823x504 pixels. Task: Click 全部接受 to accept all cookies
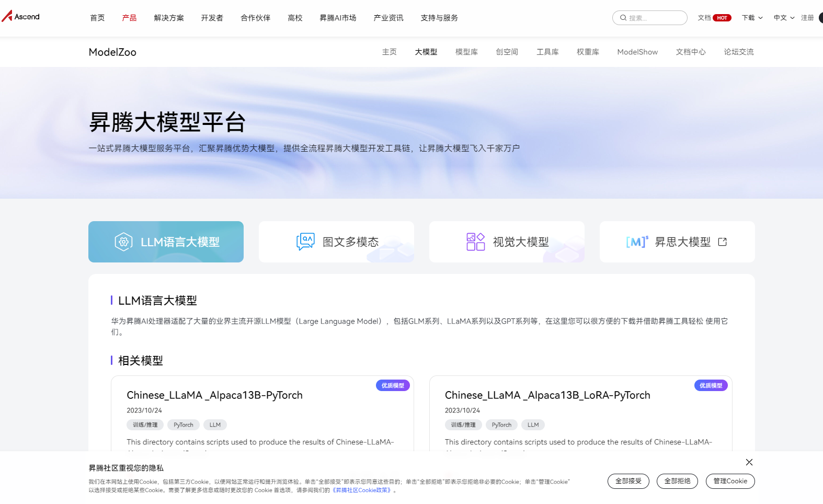628,481
